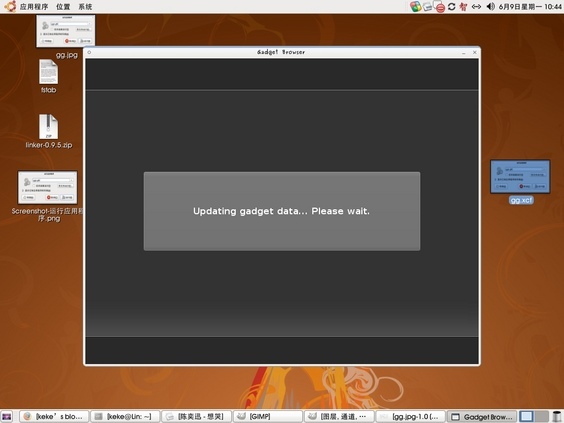Click the 'Updating gadget data... Please wait.' message
Image resolution: width=564 pixels, height=423 pixels.
[281, 211]
